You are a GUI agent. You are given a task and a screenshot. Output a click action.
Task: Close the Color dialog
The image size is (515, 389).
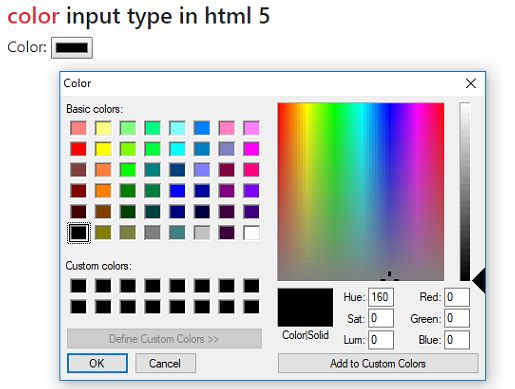pyautogui.click(x=471, y=83)
